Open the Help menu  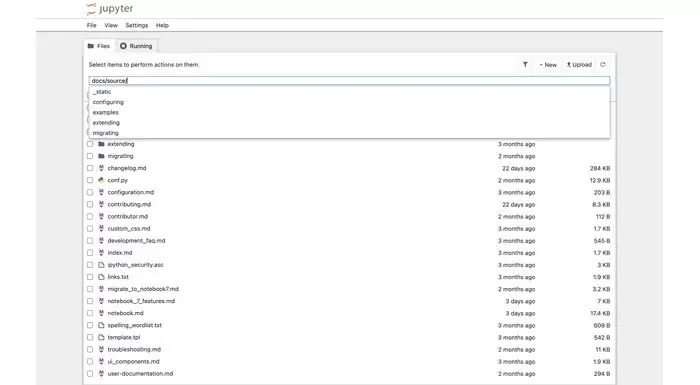[162, 25]
